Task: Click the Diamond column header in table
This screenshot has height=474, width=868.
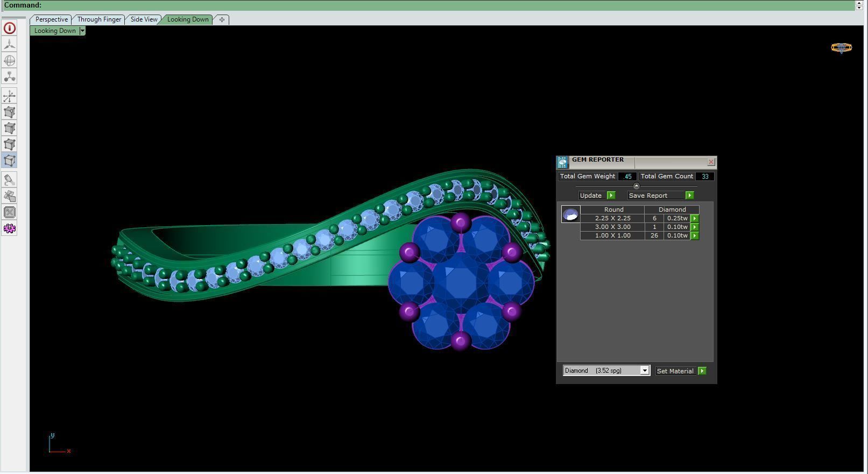Action: pyautogui.click(x=672, y=210)
